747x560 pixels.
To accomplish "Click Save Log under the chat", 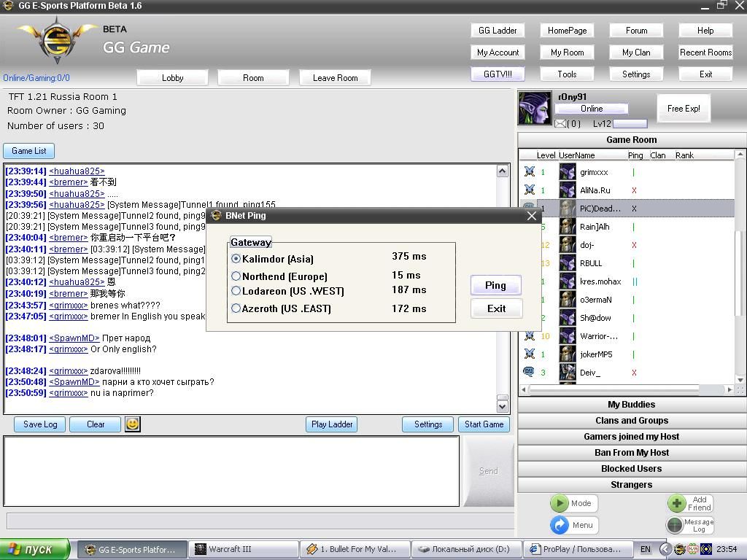I will pos(40,424).
